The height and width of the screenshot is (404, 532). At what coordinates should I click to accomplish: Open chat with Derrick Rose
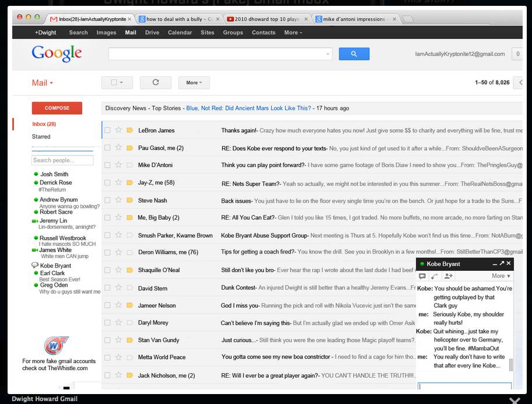click(x=55, y=182)
